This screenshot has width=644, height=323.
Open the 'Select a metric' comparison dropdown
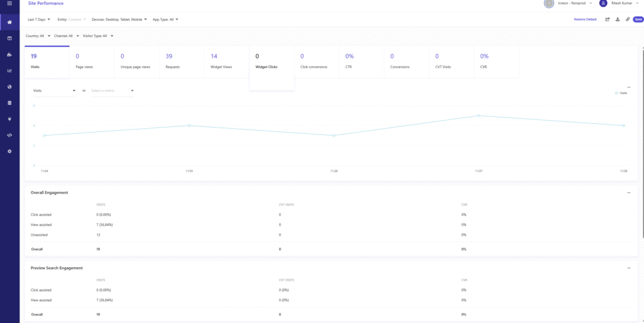point(112,90)
